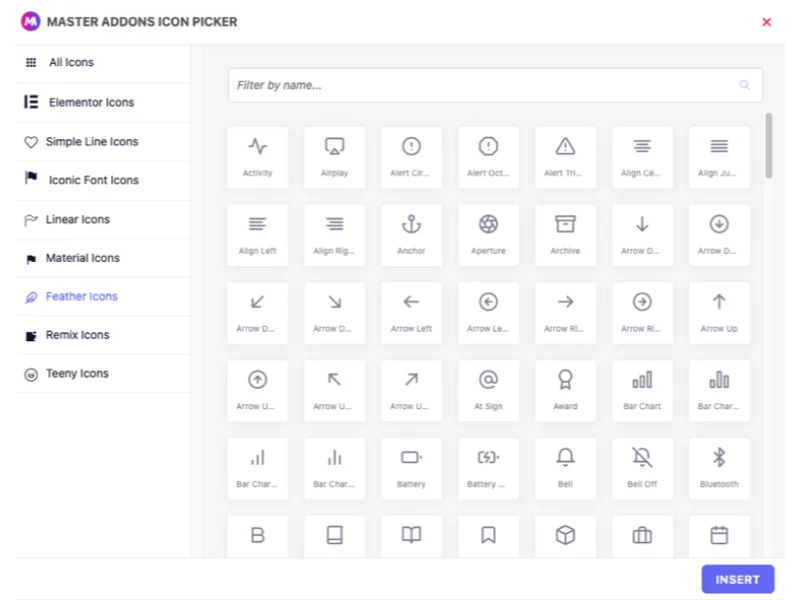Choose the Bluetooth icon

pyautogui.click(x=719, y=468)
